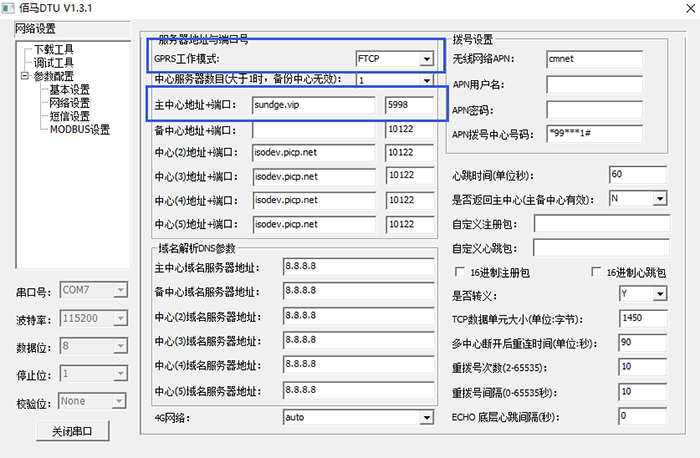The height and width of the screenshot is (458, 700).
Task: Select 调试工具 in the tree
Action: [54, 62]
